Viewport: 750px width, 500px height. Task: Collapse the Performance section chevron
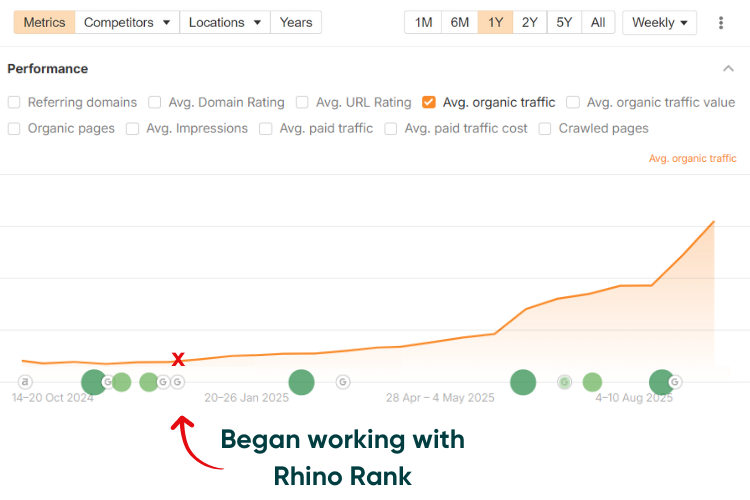[x=728, y=68]
